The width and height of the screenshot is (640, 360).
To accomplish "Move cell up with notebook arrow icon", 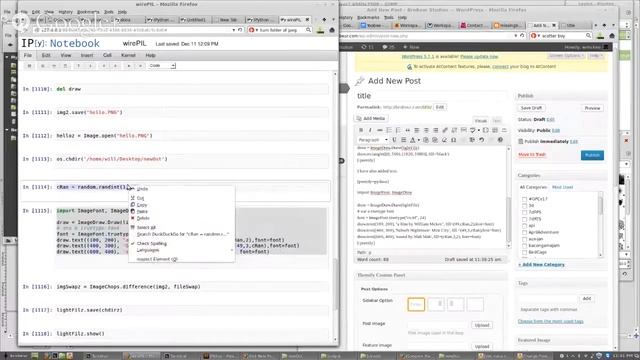I will coord(78,66).
